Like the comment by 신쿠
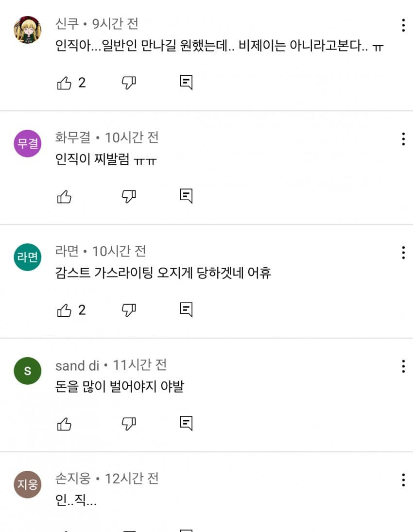The width and height of the screenshot is (413, 532). click(x=64, y=83)
